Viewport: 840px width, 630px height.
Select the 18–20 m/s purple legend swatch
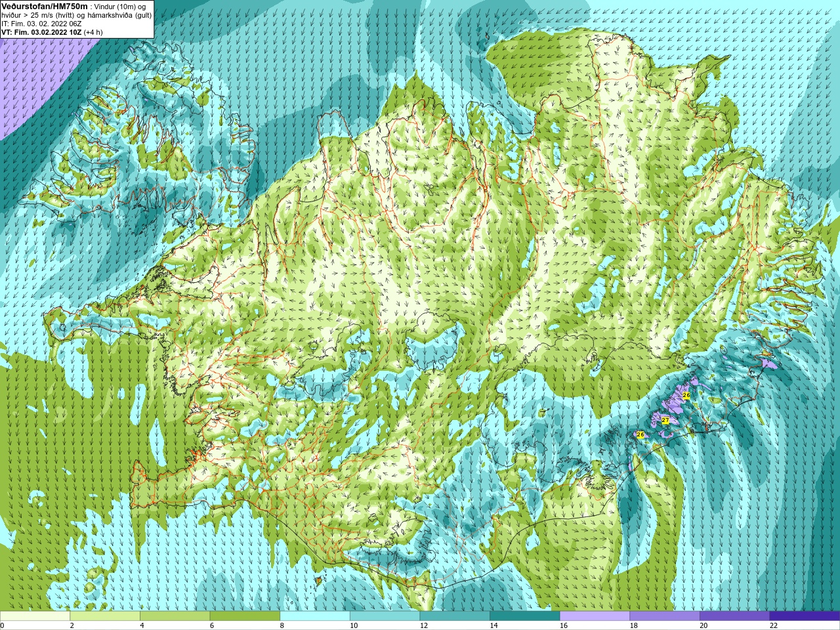665,616
